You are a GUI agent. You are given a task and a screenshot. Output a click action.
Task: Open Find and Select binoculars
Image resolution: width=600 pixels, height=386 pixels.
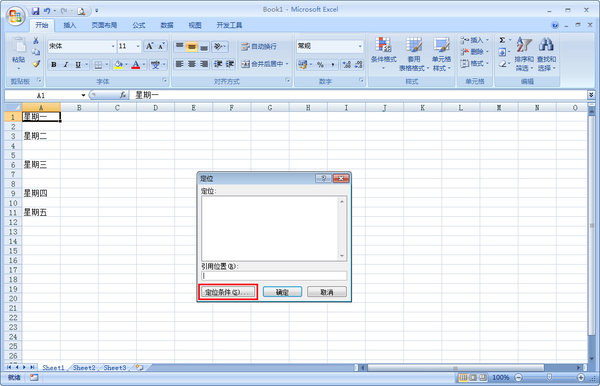point(546,54)
